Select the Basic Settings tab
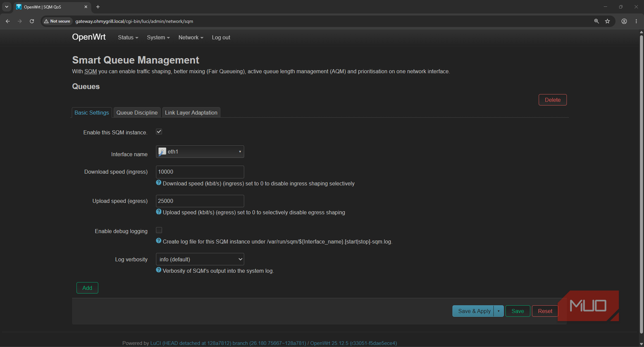644x347 pixels. [x=92, y=113]
